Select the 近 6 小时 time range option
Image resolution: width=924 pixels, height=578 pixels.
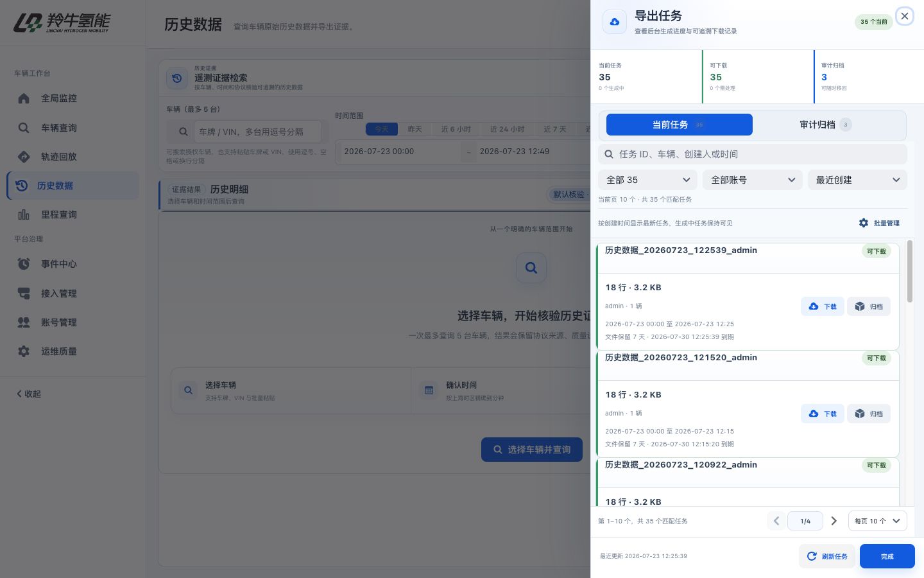point(456,129)
